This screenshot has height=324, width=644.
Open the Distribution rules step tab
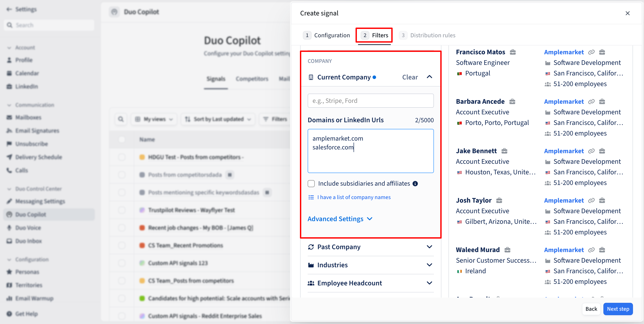coord(427,35)
